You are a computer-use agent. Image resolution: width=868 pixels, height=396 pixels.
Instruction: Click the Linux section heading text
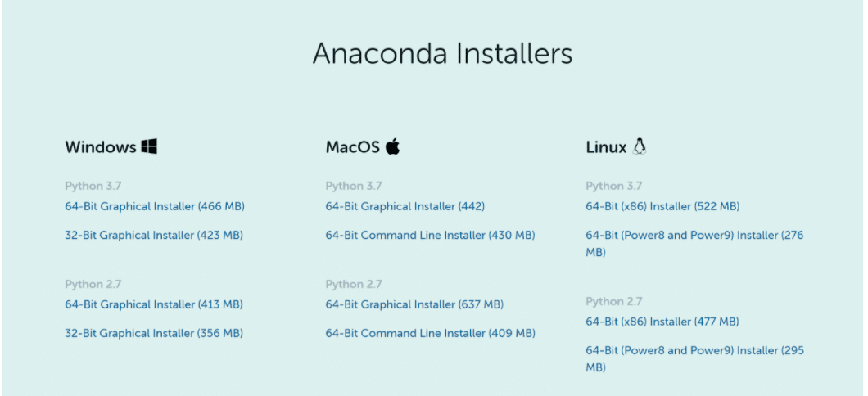(x=606, y=147)
